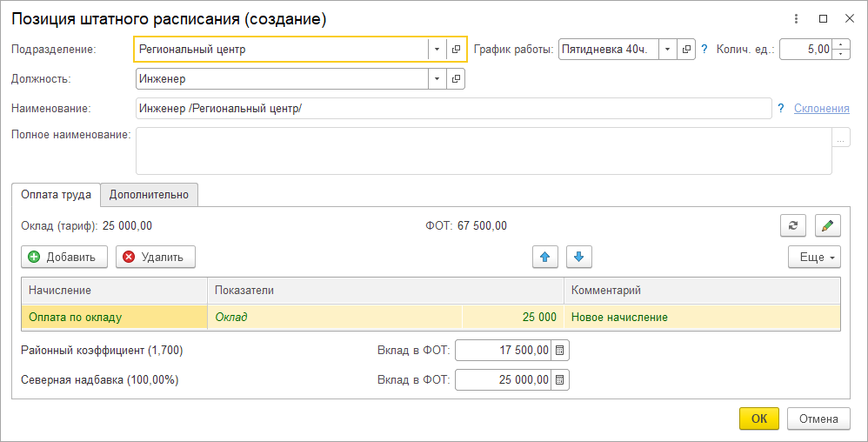The width and height of the screenshot is (868, 442).
Task: Adjust the Колич. ед. spinner arrows
Action: (841, 50)
